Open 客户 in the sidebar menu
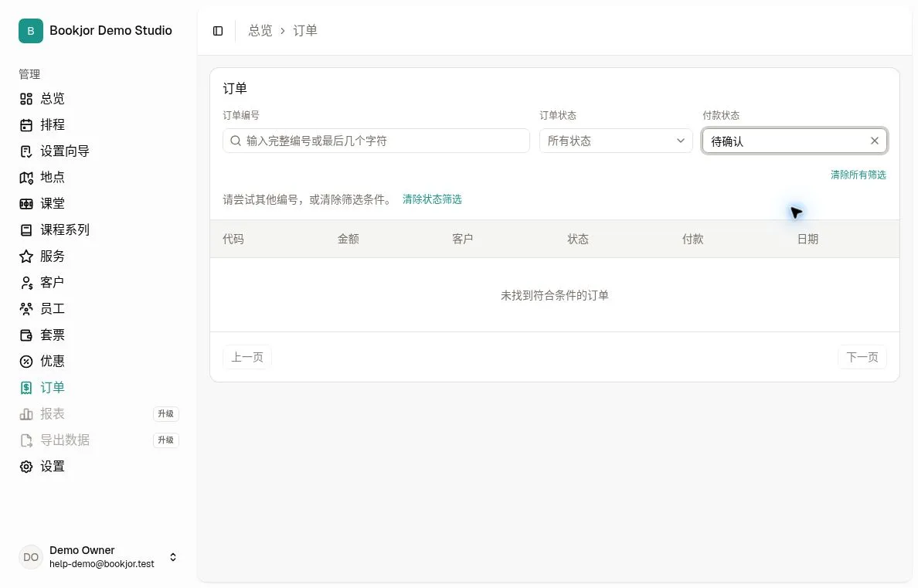 click(x=52, y=283)
